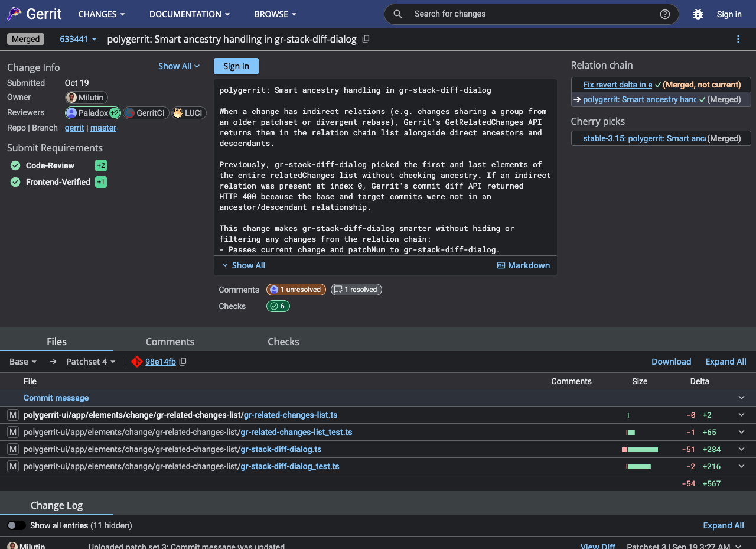
Task: Click the Frontend-Verified green checkmark icon
Action: click(x=15, y=182)
